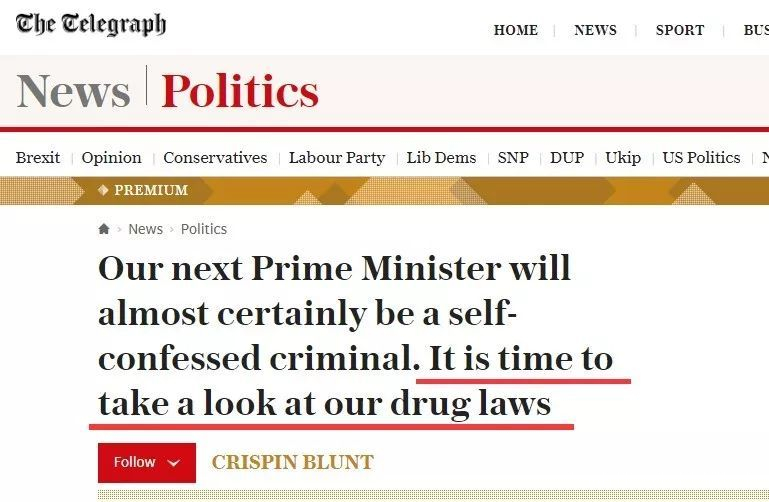Open author Crispin Blunt's page

pyautogui.click(x=292, y=462)
